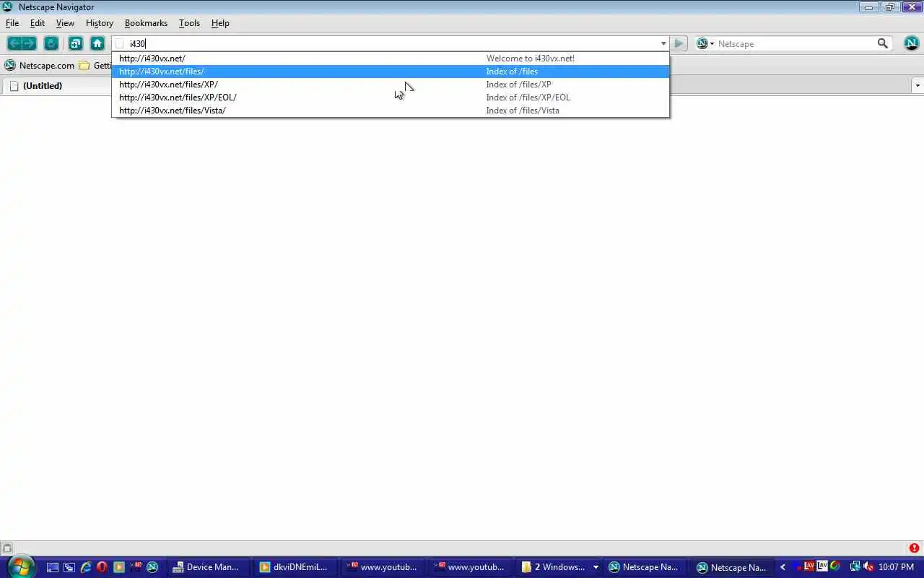Open the Tools menu

[189, 23]
